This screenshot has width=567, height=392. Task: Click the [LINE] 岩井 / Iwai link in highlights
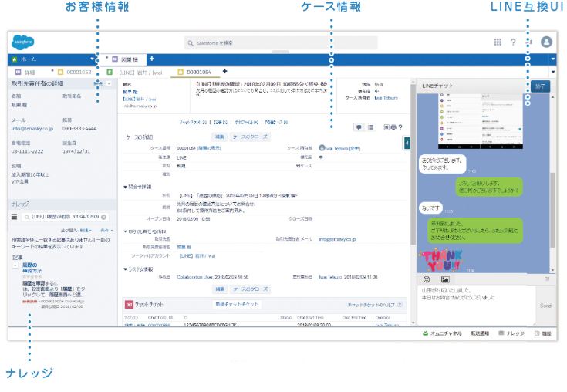pyautogui.click(x=139, y=99)
